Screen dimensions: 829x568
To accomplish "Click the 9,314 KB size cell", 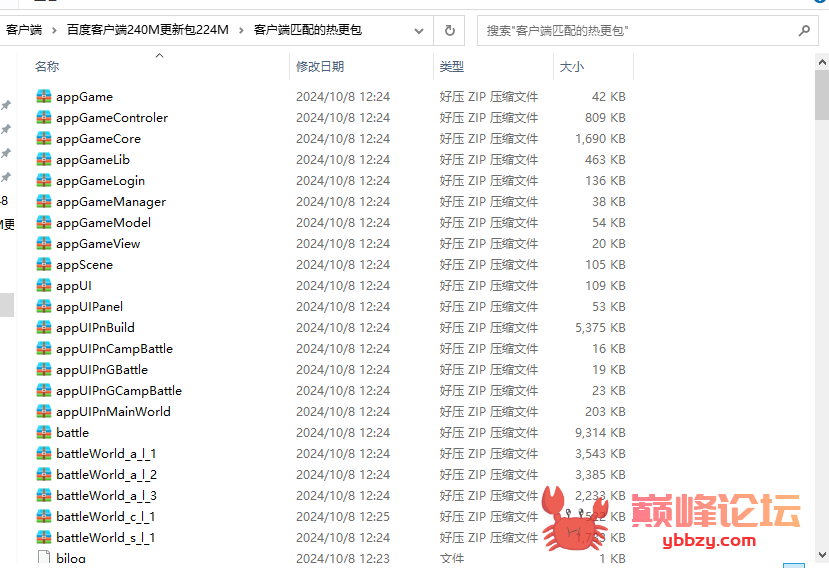I will [600, 432].
